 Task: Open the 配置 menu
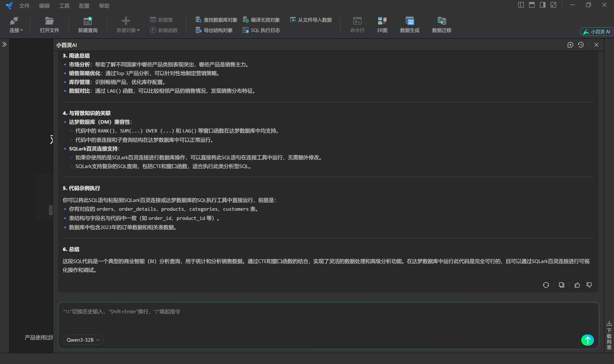84,6
